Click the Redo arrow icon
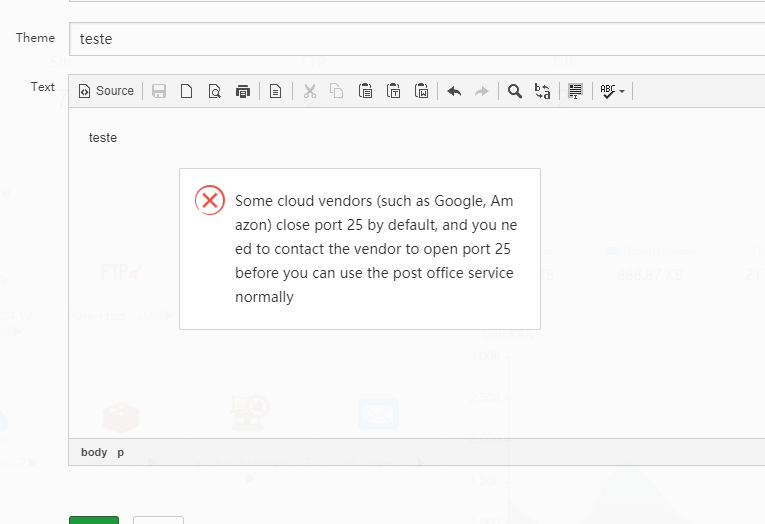 pyautogui.click(x=482, y=91)
